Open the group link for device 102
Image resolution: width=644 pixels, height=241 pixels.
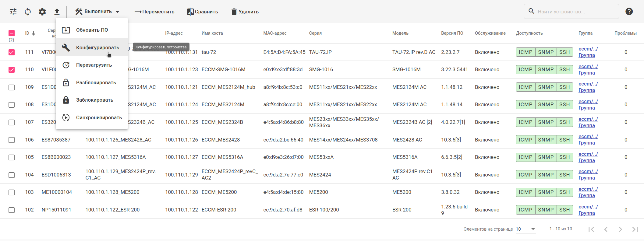click(588, 210)
